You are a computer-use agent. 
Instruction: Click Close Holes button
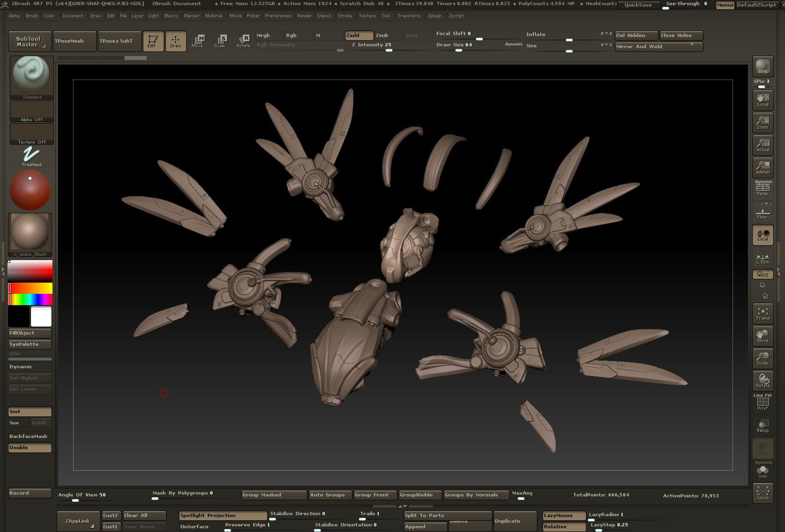[681, 36]
